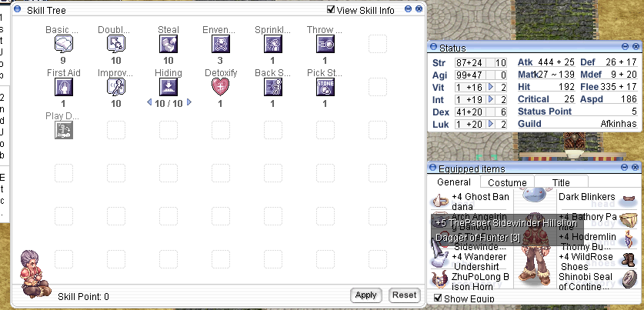The image size is (644, 310).
Task: Toggle the Show Equip checkbox
Action: 438,298
